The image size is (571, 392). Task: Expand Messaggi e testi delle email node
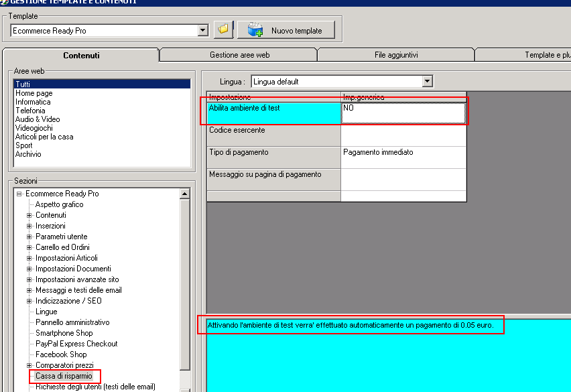pos(29,290)
